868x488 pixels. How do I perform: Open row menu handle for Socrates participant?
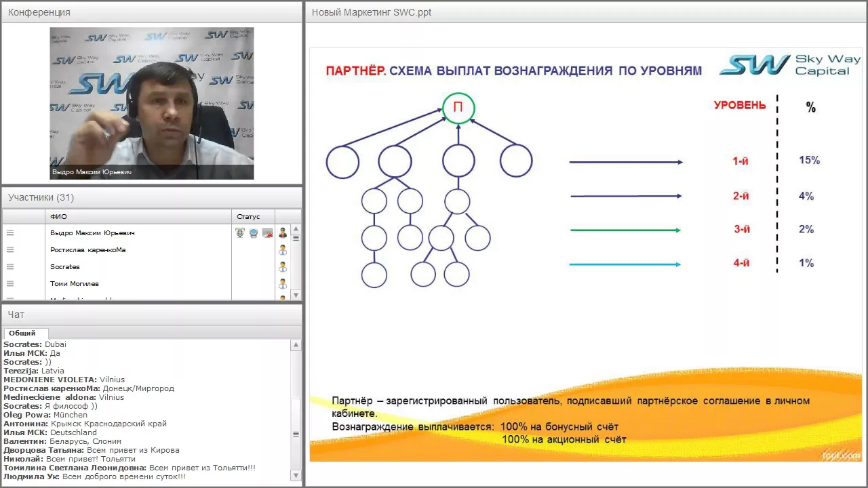[10, 267]
